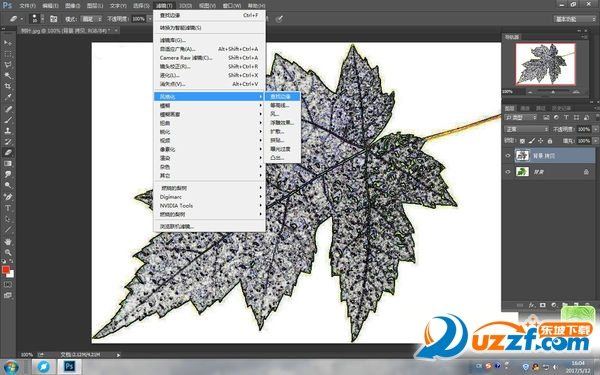Image resolution: width=600 pixels, height=375 pixels.
Task: Select the Magic Wand tool
Action: [8, 75]
